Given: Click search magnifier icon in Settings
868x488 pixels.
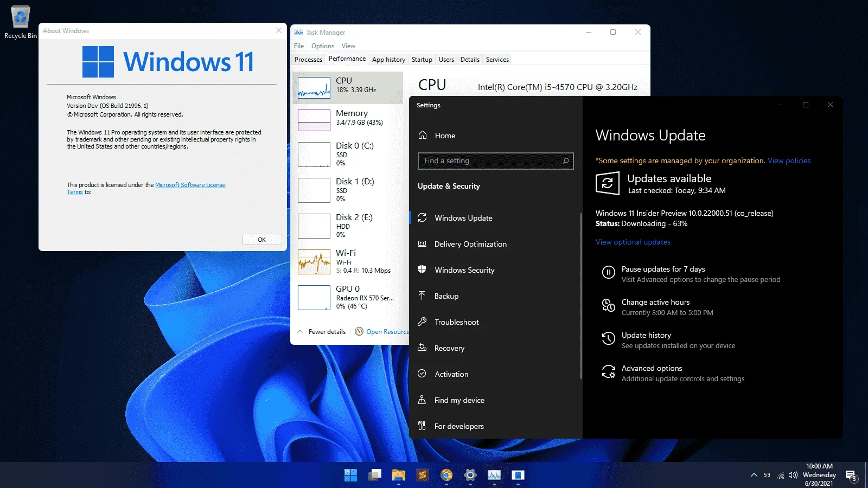Looking at the screenshot, I should point(566,161).
